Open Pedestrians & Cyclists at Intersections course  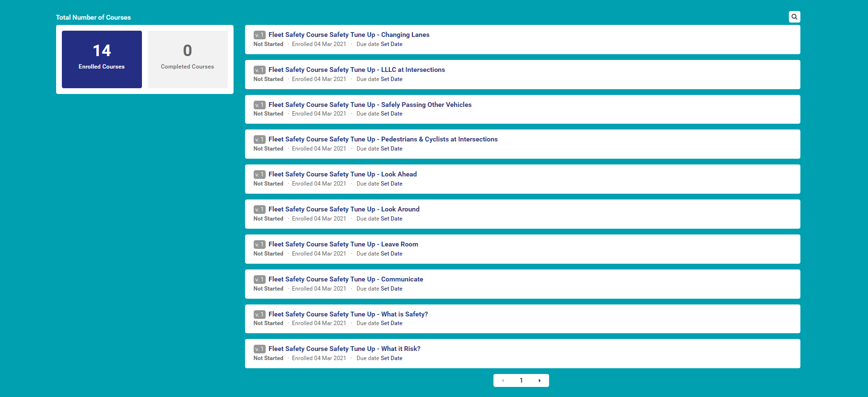(x=383, y=140)
